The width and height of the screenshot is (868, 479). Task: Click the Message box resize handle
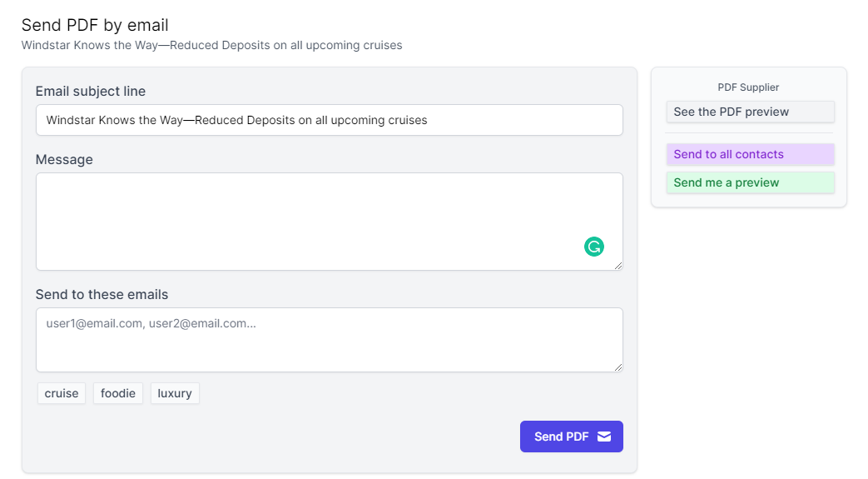click(x=618, y=266)
